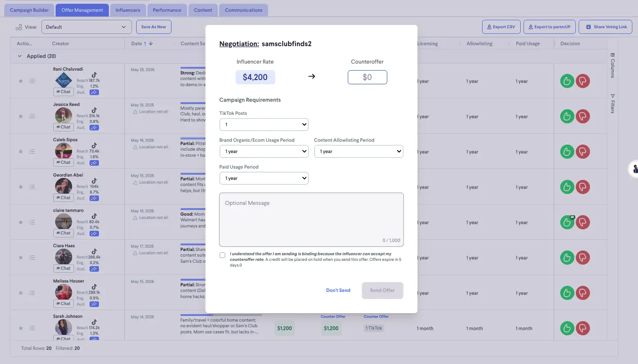Viewport: 638px width, 364px height.
Task: Open list icon for claire tammaro row
Action: click(x=32, y=222)
